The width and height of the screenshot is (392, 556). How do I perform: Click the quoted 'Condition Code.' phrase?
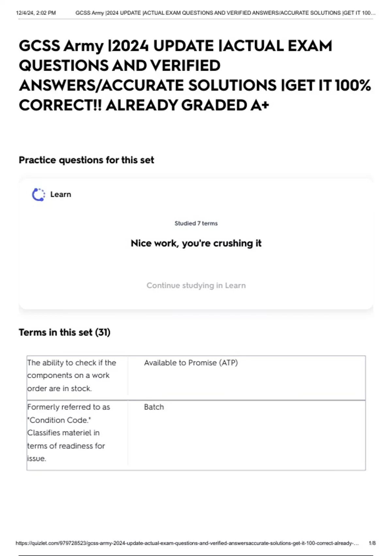(x=59, y=420)
